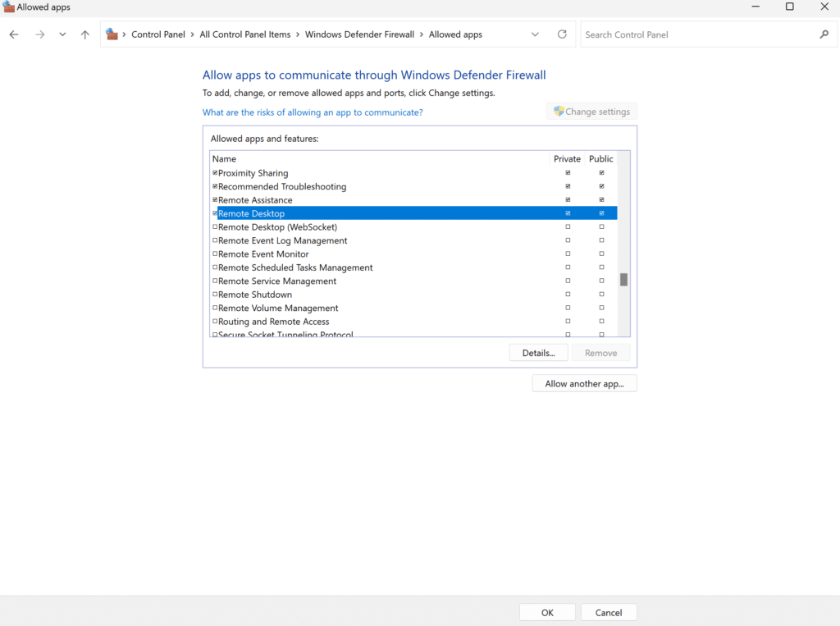Screen dimensions: 840x626
Task: Navigate to All Control Panel Items
Action: coord(245,34)
